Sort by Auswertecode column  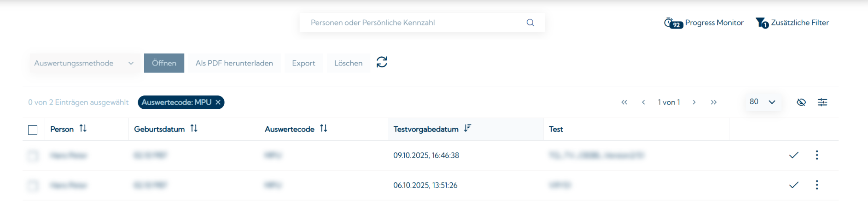[x=324, y=129]
